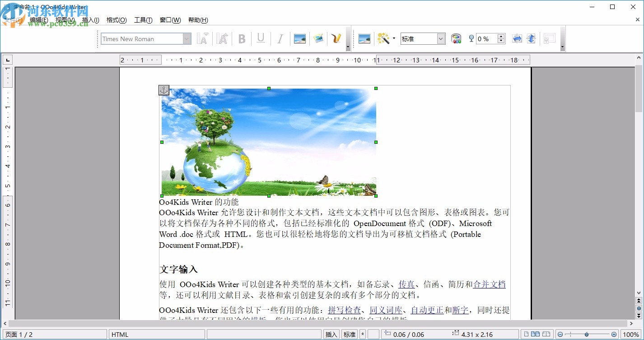Click the transparency goblet icon

[x=471, y=39]
